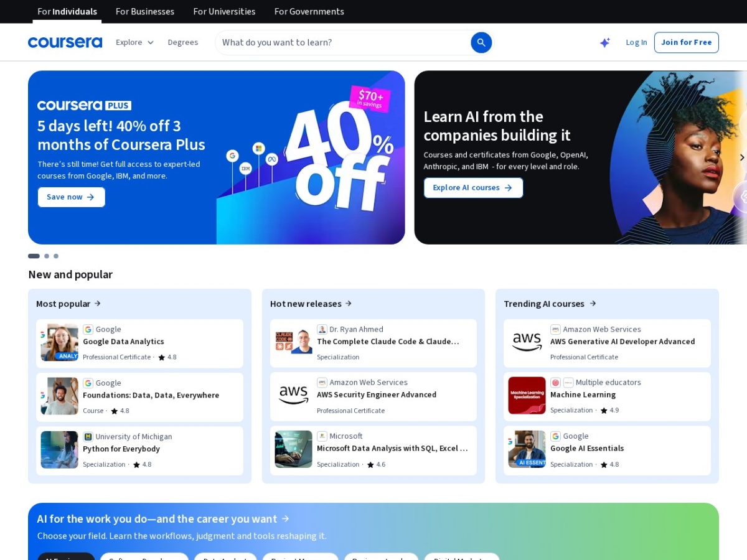The width and height of the screenshot is (747, 560).
Task: Click the 40% off promotional banner image
Action: (311, 157)
